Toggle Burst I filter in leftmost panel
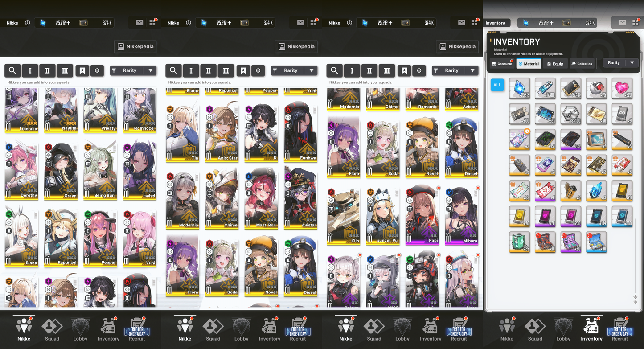 [30, 70]
